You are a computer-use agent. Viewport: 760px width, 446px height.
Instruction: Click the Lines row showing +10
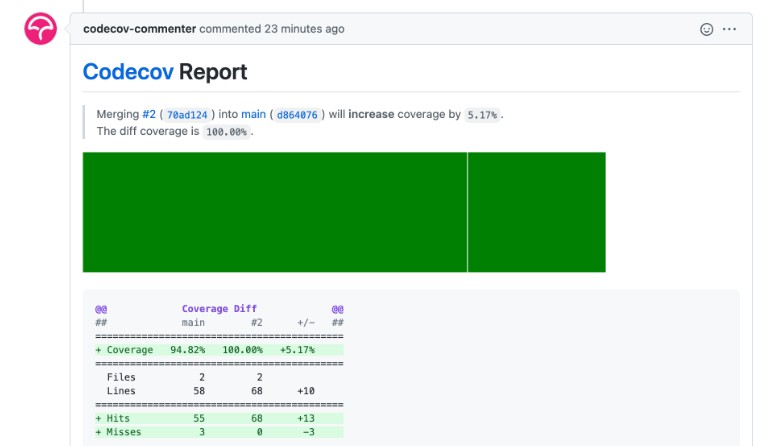point(218,391)
